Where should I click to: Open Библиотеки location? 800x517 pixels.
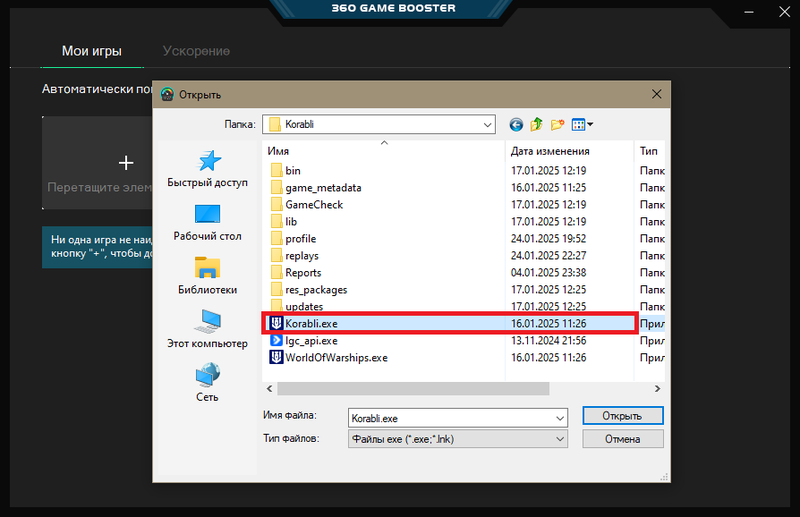[207, 276]
